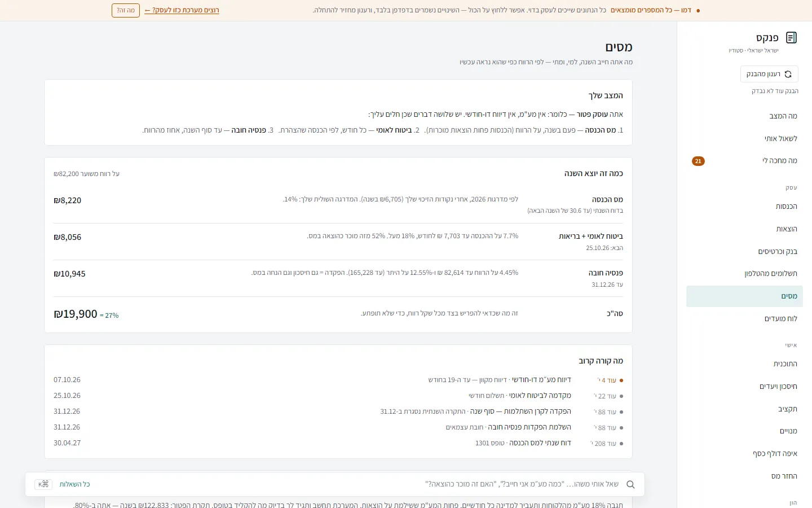
Task: Click the ₪10,945 pension amount
Action: pos(70,274)
